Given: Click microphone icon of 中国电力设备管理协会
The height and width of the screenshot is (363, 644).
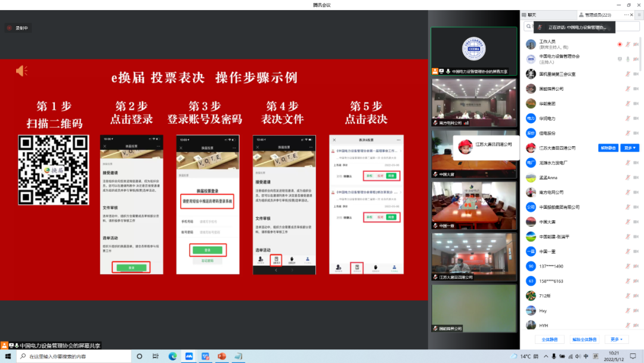Looking at the screenshot, I should coord(627,59).
